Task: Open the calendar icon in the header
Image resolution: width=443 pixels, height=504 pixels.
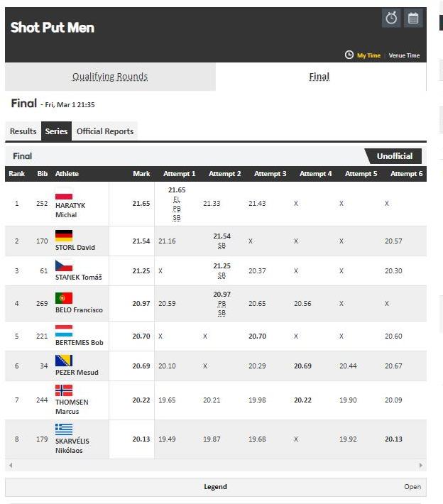Action: click(x=413, y=19)
